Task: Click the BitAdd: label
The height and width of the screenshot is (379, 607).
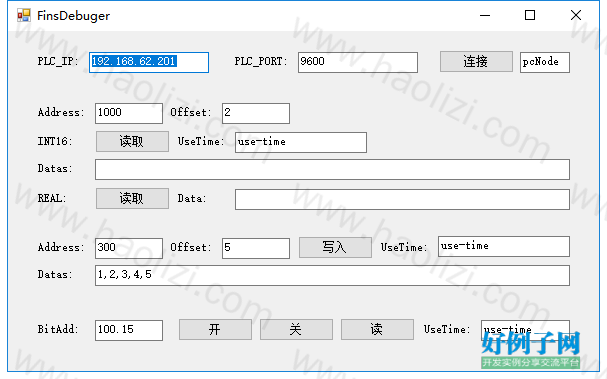Action: [58, 329]
